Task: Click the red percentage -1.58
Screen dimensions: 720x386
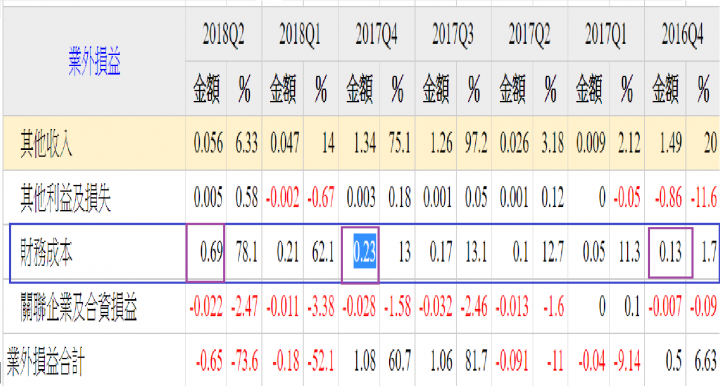Action: pyautogui.click(x=397, y=307)
